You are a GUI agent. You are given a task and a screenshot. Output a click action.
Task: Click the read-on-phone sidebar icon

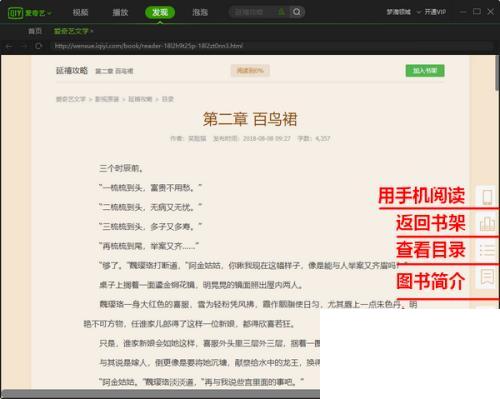487,197
